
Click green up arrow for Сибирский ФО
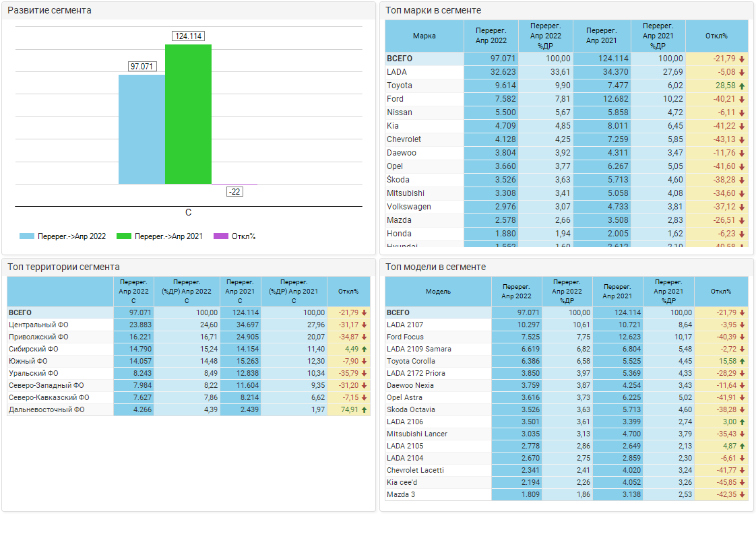[x=365, y=349]
